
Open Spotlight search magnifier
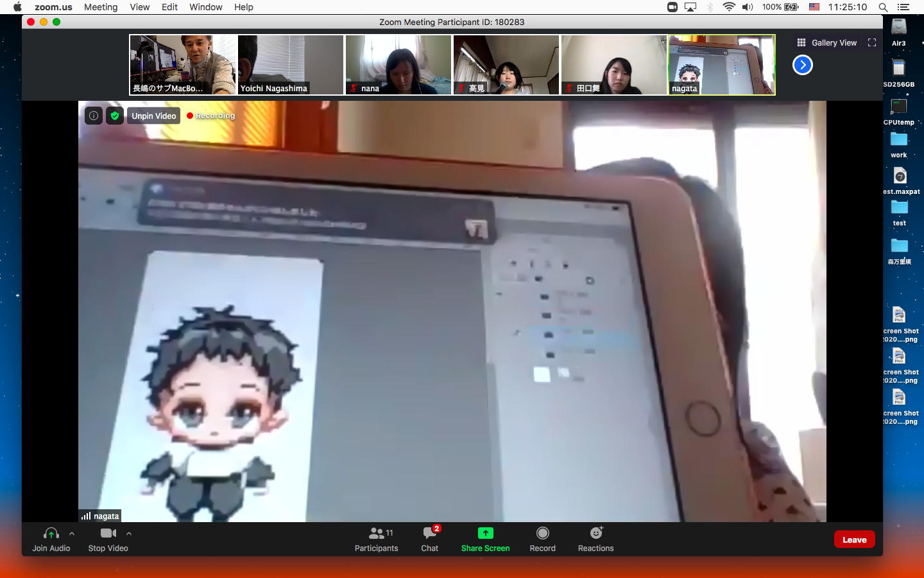pos(883,7)
